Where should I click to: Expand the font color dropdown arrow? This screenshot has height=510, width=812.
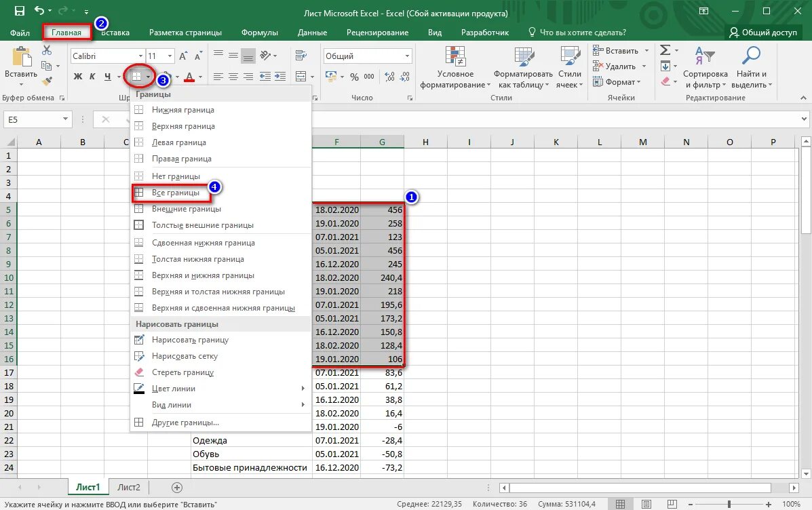200,77
